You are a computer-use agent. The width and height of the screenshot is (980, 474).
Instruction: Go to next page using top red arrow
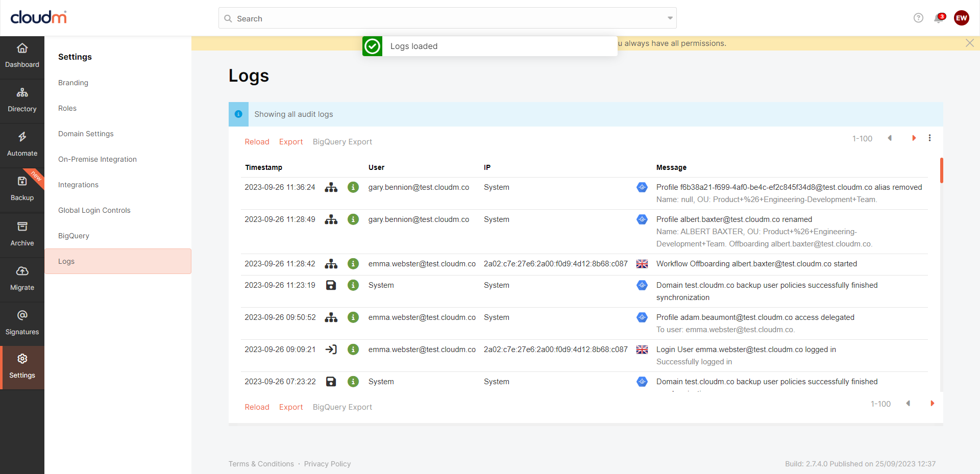coord(914,138)
